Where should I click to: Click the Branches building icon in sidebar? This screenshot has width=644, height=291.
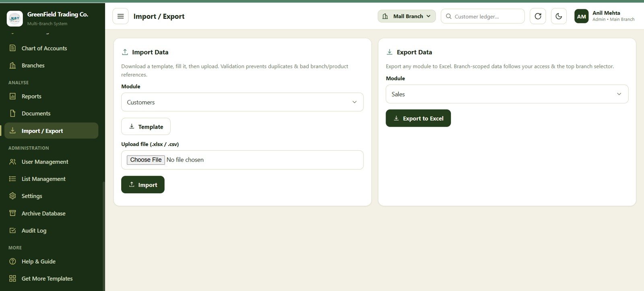tap(13, 66)
